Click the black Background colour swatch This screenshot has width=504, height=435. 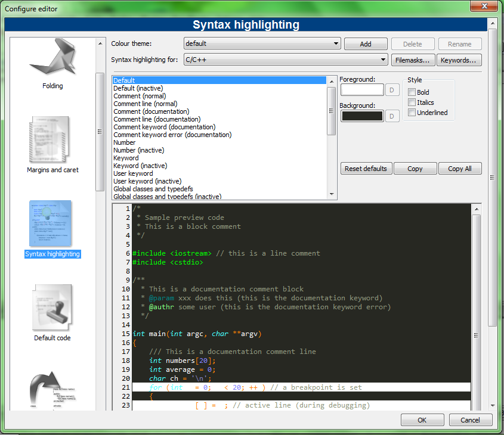[x=363, y=116]
